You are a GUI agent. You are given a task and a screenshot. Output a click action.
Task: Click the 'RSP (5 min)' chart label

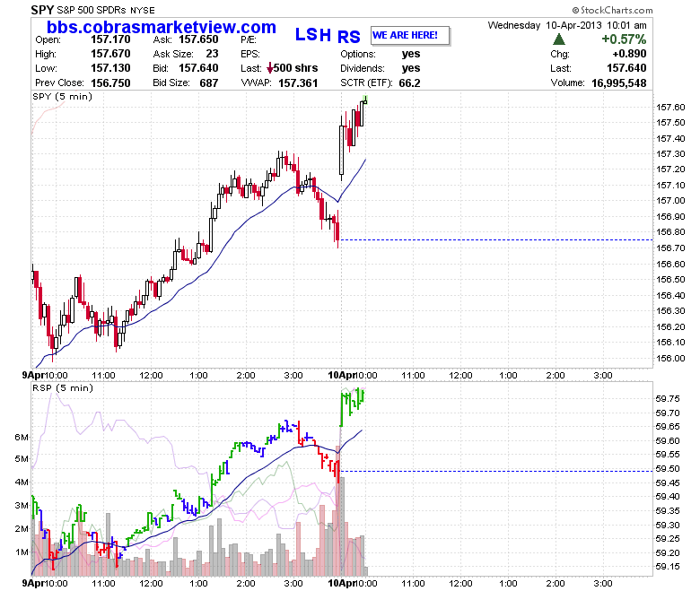click(63, 388)
